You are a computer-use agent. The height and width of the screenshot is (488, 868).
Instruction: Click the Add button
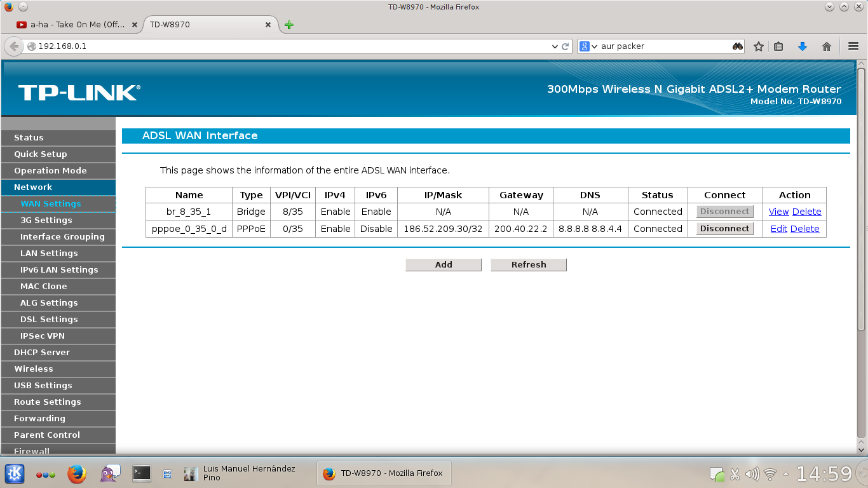(x=444, y=265)
